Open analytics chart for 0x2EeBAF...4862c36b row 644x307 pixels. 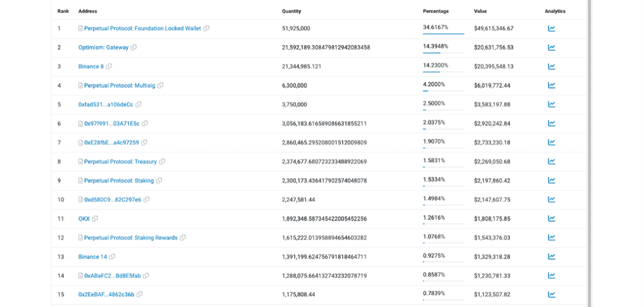551,294
